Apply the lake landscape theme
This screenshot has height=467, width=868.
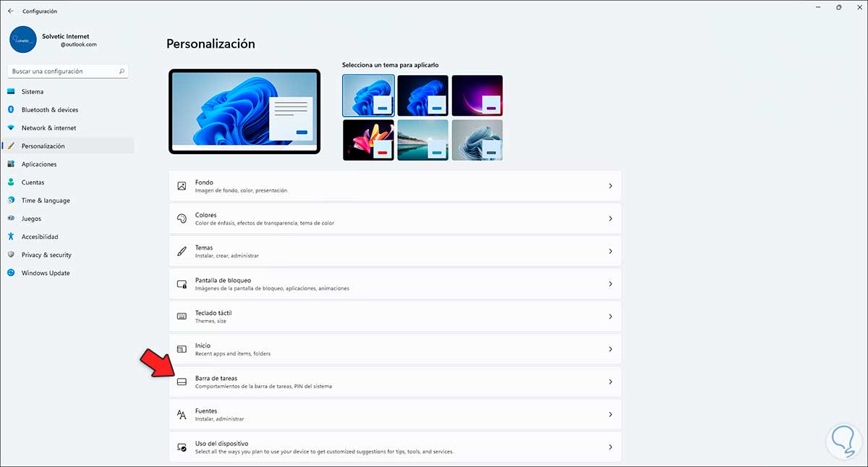coord(422,140)
